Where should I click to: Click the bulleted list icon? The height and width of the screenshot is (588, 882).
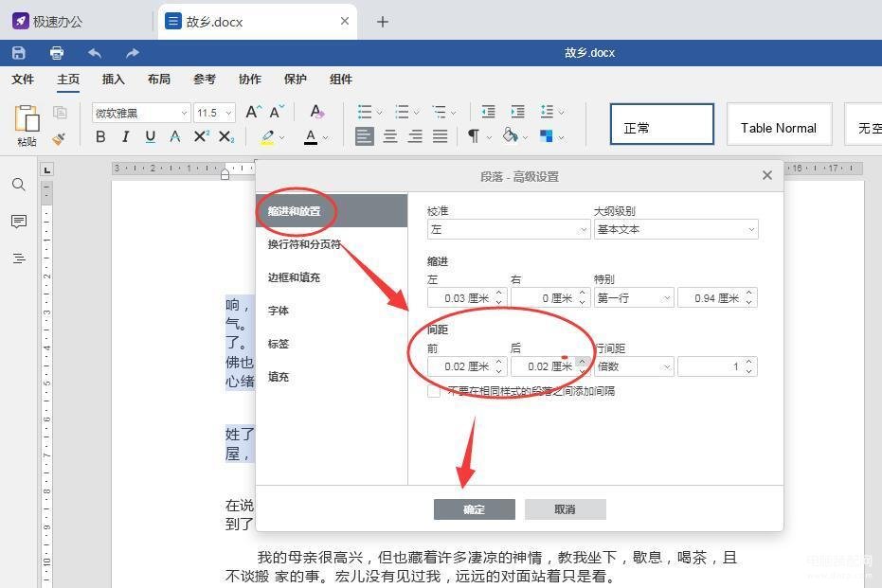coord(365,112)
